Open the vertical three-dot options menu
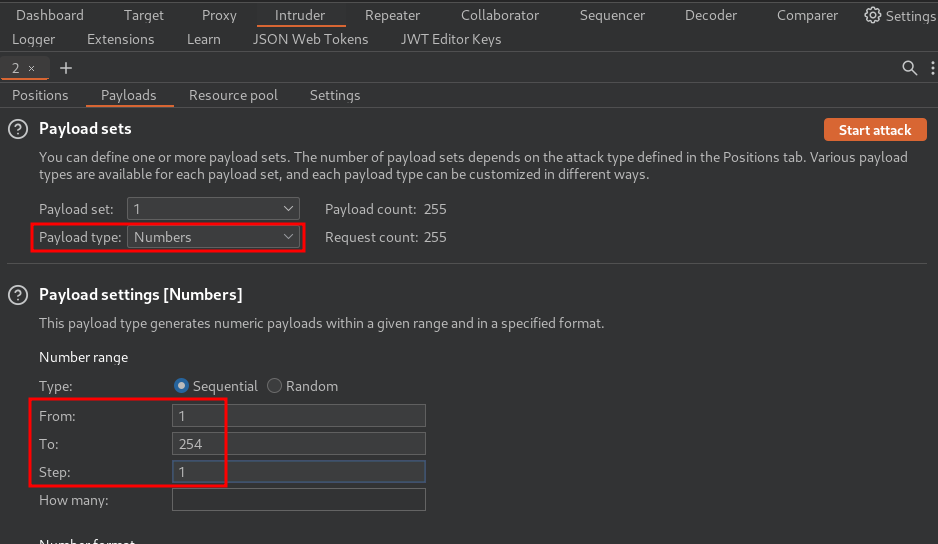The width and height of the screenshot is (938, 544). 933,68
